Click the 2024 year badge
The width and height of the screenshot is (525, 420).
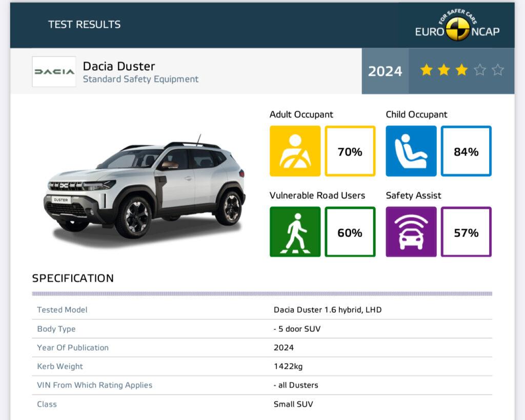pyautogui.click(x=385, y=71)
